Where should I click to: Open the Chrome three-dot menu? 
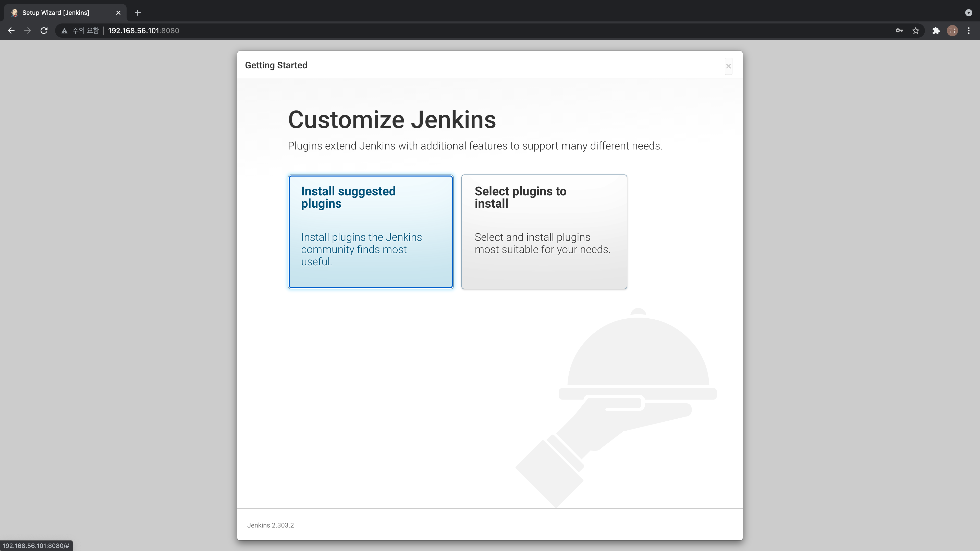(969, 30)
